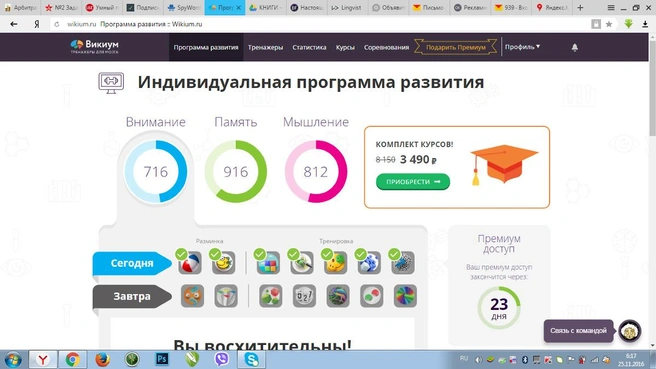656x369 pixels.
Task: Open Skype from the taskbar
Action: (x=251, y=359)
